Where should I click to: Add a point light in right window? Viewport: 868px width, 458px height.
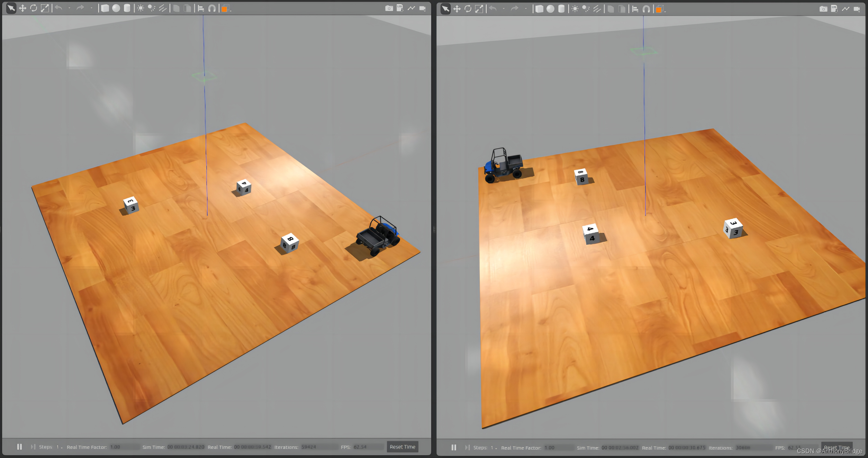pyautogui.click(x=575, y=9)
